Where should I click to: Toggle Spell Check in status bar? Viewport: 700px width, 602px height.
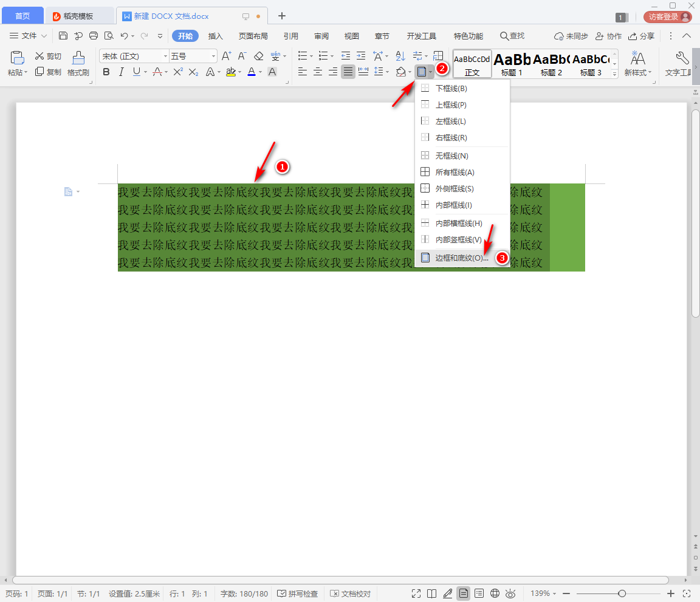click(297, 593)
